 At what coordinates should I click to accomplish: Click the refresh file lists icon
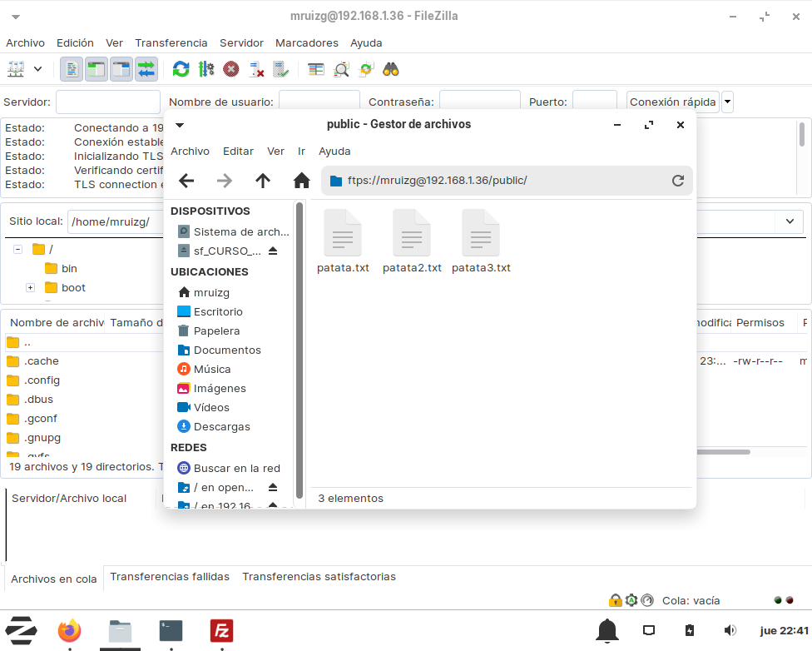(181, 69)
